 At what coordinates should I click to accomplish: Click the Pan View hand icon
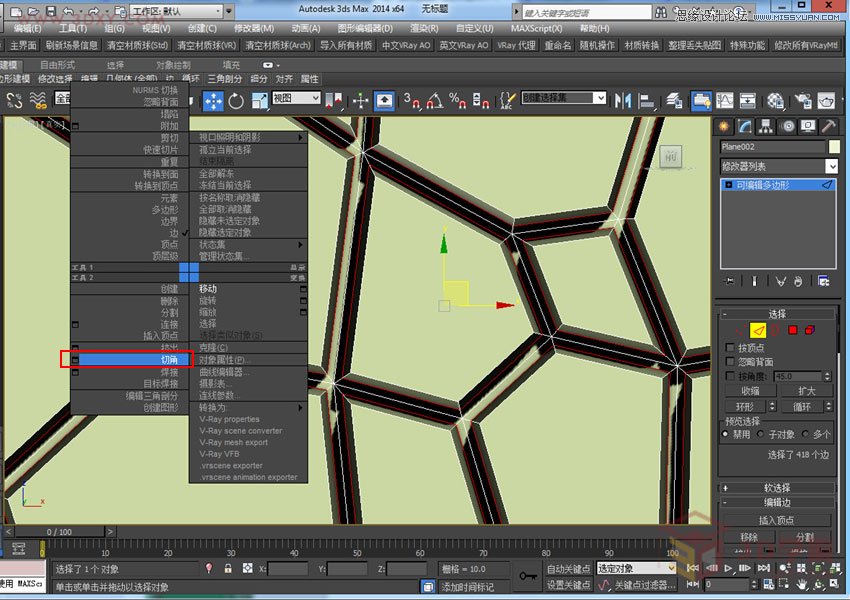(802, 585)
